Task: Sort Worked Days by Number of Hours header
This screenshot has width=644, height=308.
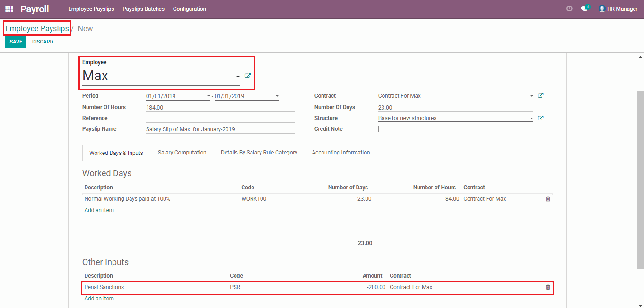Action: (x=435, y=188)
